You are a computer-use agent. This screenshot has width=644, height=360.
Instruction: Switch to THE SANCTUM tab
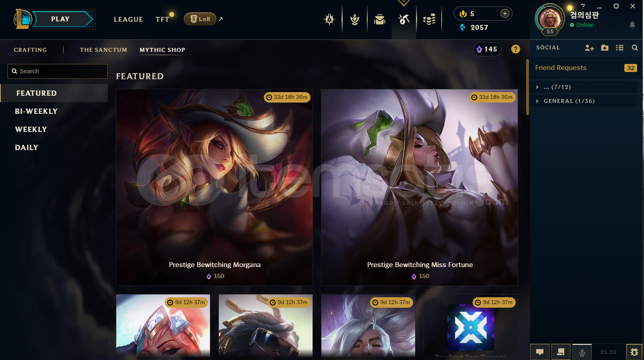pos(103,50)
